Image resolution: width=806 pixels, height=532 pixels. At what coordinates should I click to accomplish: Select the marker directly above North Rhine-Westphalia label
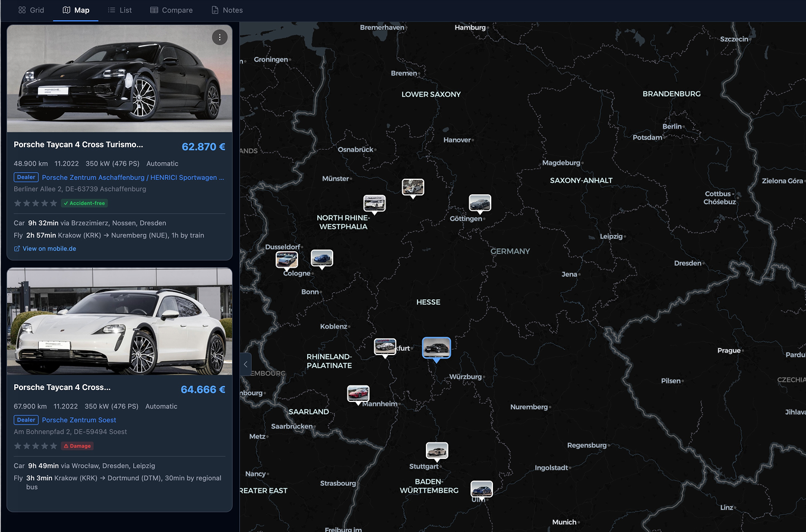tap(374, 204)
